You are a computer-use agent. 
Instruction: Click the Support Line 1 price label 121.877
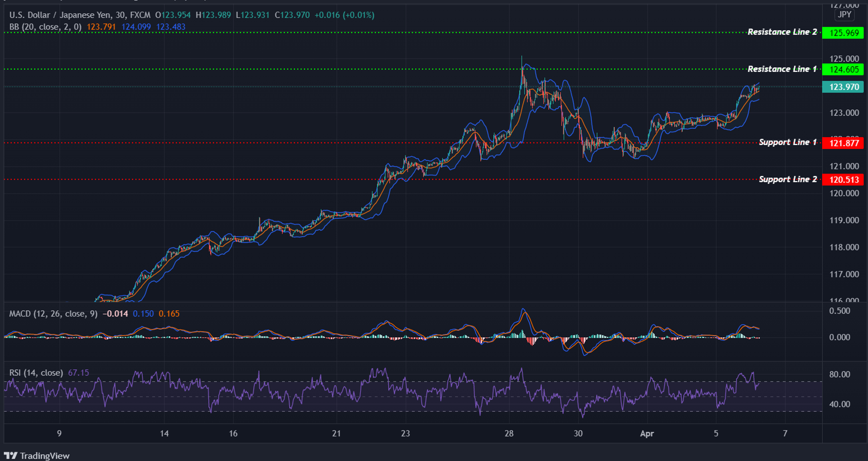click(843, 142)
